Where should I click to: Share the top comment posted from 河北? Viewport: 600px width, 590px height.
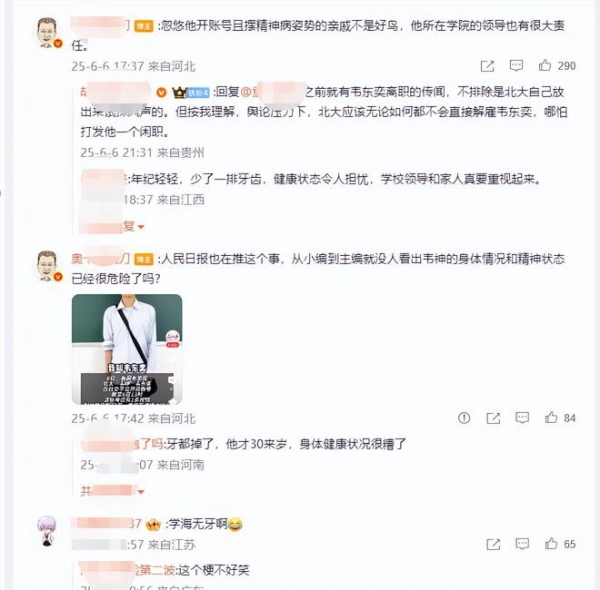click(487, 66)
